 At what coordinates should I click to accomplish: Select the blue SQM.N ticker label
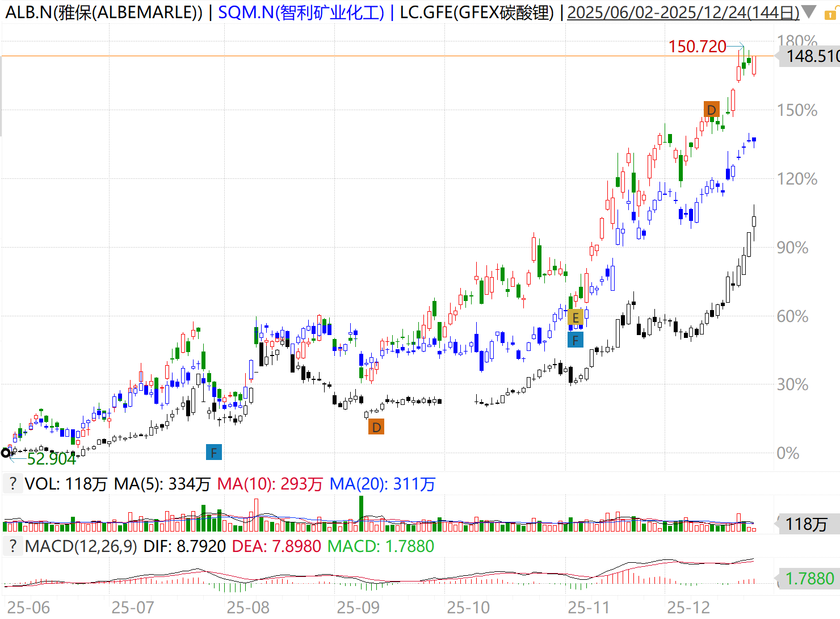coord(301,12)
